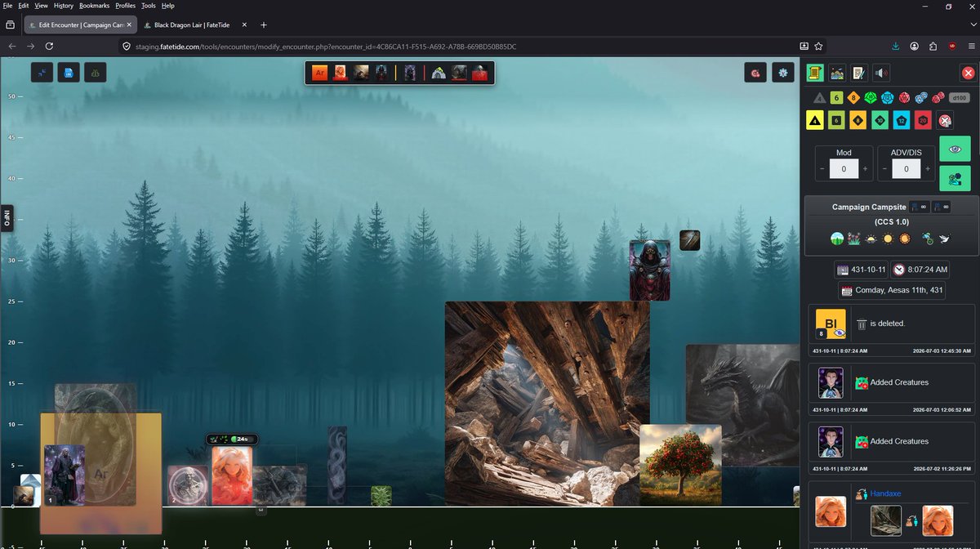Select the red-haired portrait in initiative bar
This screenshot has height=549, width=980.
(x=340, y=73)
